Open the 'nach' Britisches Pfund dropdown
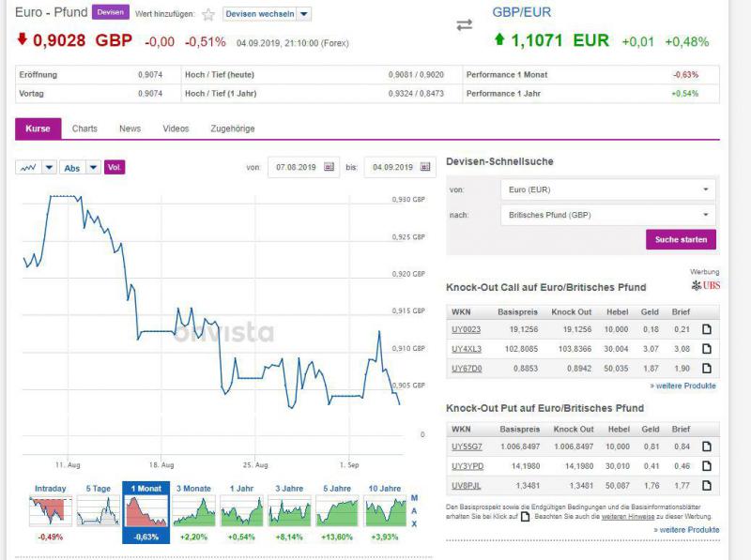The width and height of the screenshot is (751, 560). [x=607, y=215]
